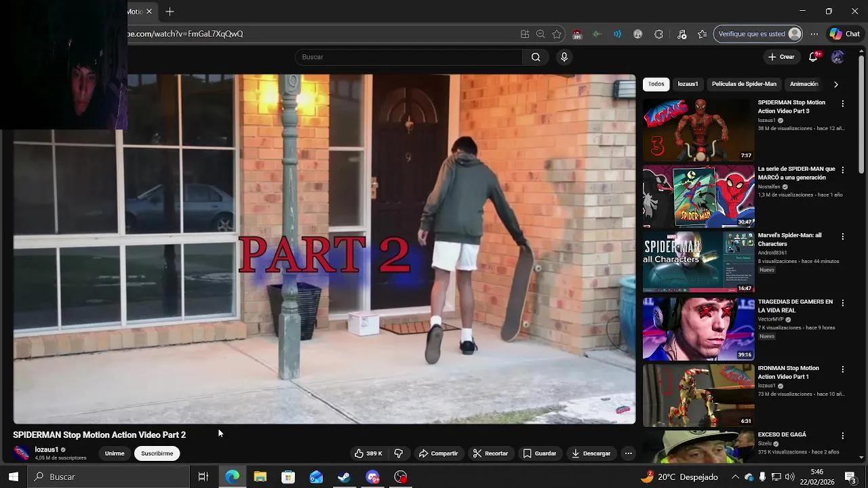Viewport: 868px width, 488px height.
Task: Open the media control music icon
Action: pyautogui.click(x=682, y=34)
